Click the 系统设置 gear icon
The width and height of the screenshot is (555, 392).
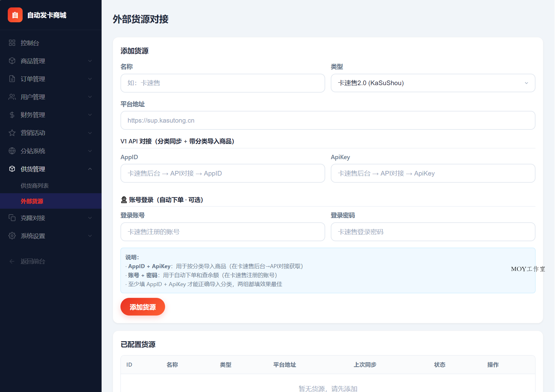pos(12,236)
